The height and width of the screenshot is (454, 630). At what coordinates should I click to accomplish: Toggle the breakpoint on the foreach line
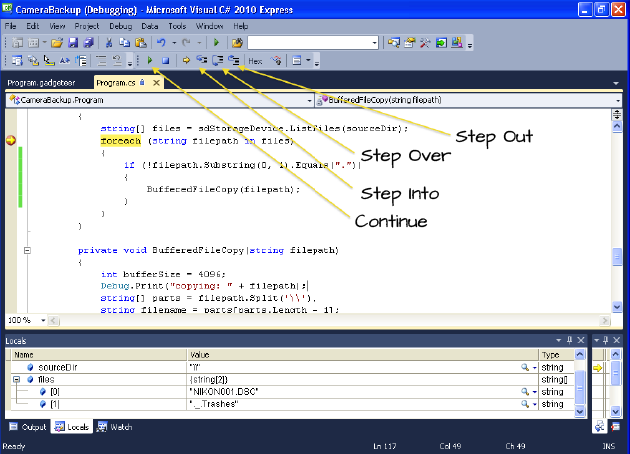pyautogui.click(x=11, y=140)
